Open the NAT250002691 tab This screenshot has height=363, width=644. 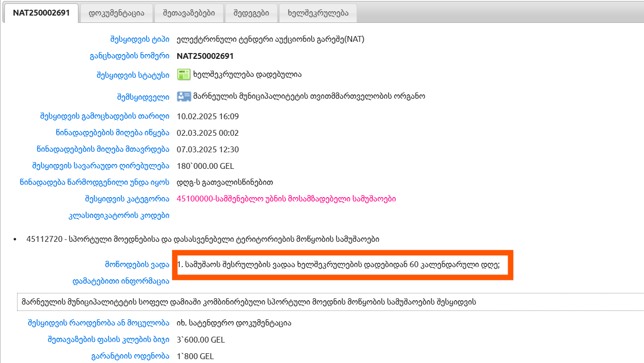coord(41,13)
